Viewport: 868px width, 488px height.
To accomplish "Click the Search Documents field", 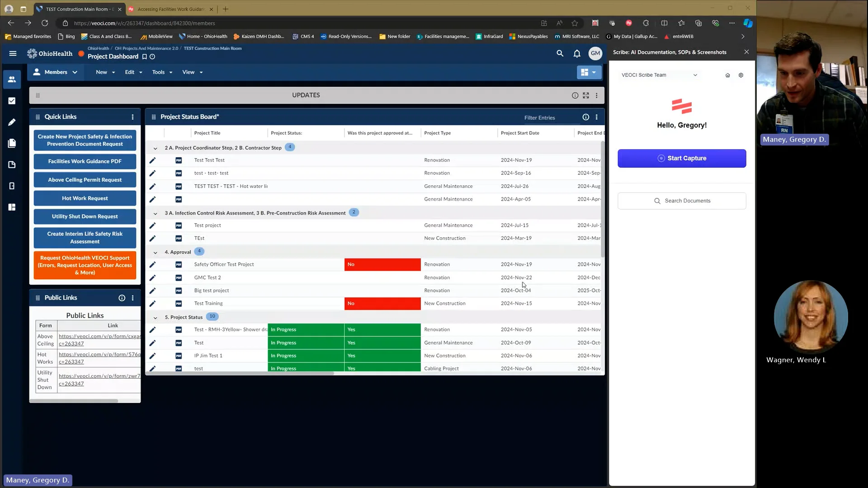I will [681, 201].
